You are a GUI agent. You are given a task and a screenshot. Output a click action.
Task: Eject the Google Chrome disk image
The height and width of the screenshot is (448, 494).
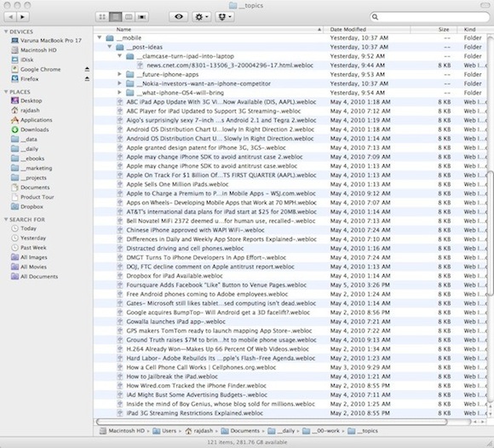click(87, 69)
